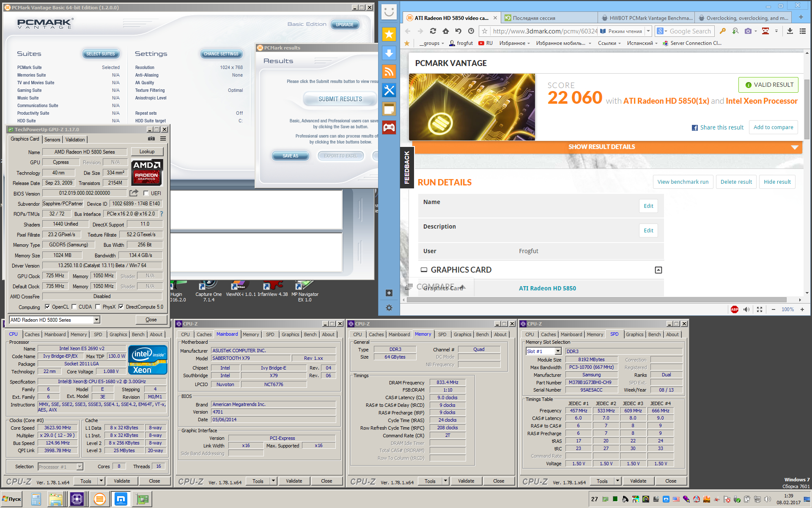This screenshot has width=812, height=508.
Task: Click the smiley avatar icon in browser
Action: 389,11
